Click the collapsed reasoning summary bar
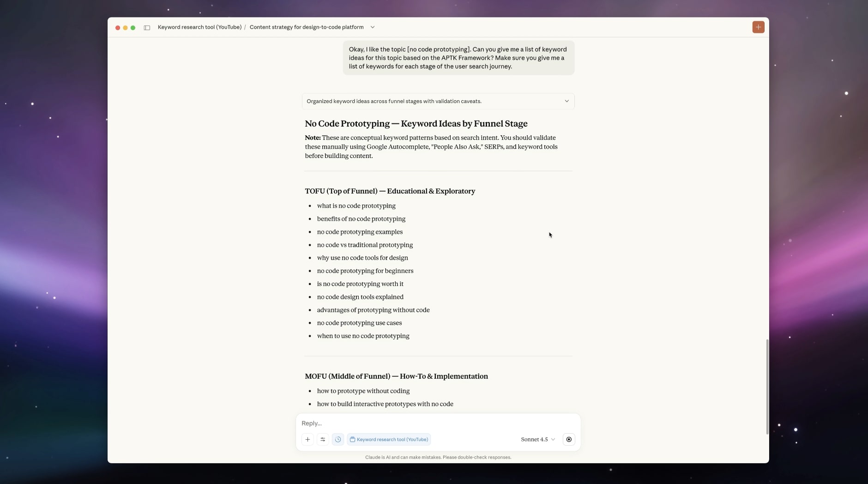 (438, 101)
